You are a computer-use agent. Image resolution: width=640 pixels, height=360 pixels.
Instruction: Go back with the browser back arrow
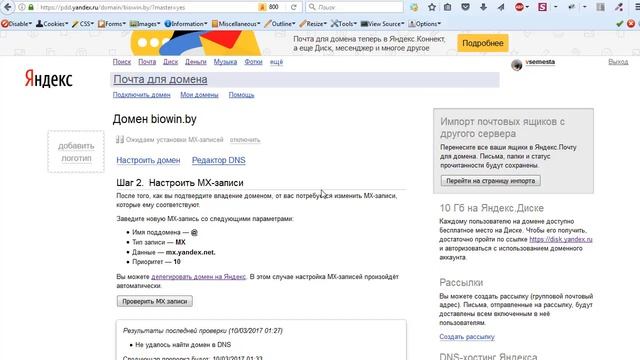(7, 7)
